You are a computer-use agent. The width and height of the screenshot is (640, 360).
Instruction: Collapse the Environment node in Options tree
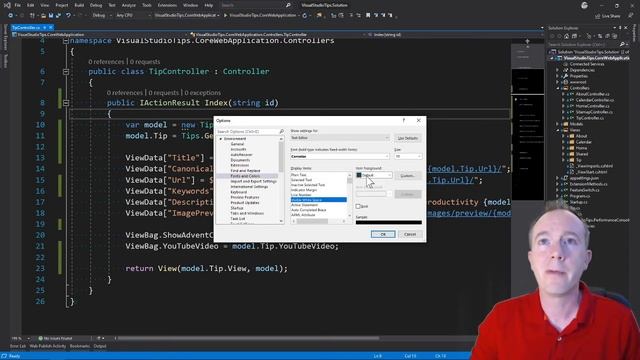[221, 139]
